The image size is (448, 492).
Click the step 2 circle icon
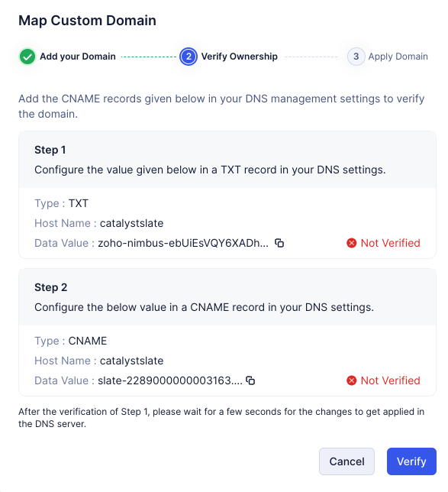[x=189, y=57]
